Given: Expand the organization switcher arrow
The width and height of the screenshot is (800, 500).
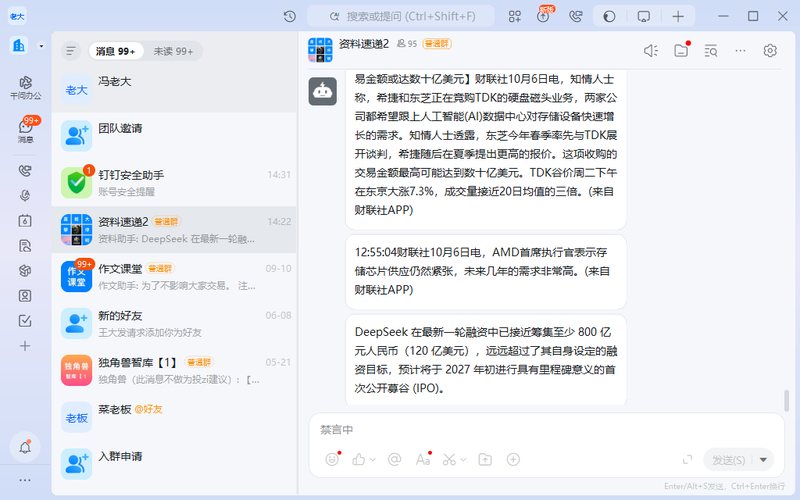Looking at the screenshot, I should (x=41, y=46).
